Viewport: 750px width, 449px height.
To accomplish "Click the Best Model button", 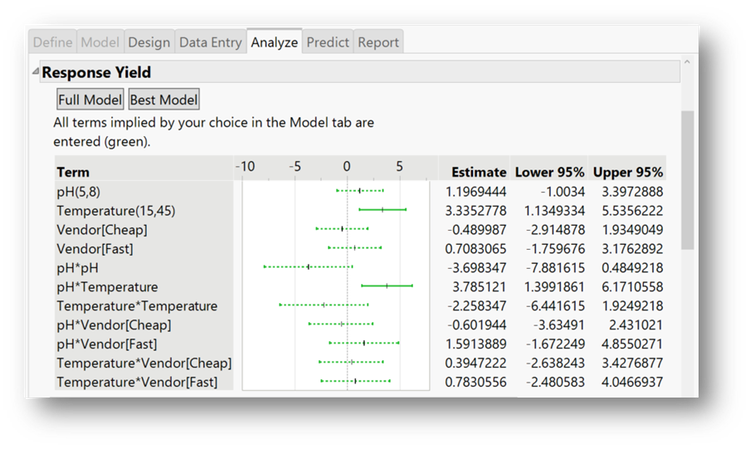I will click(164, 100).
